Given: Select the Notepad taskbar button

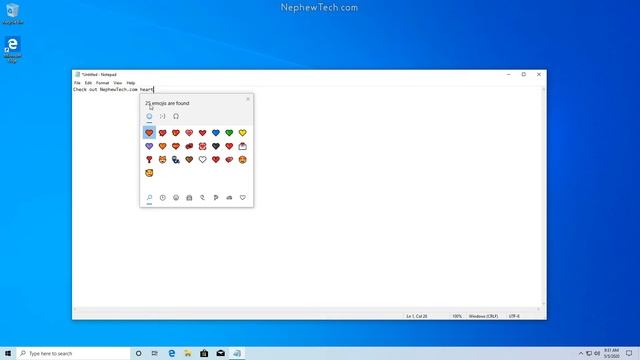Looking at the screenshot, I should click(237, 353).
